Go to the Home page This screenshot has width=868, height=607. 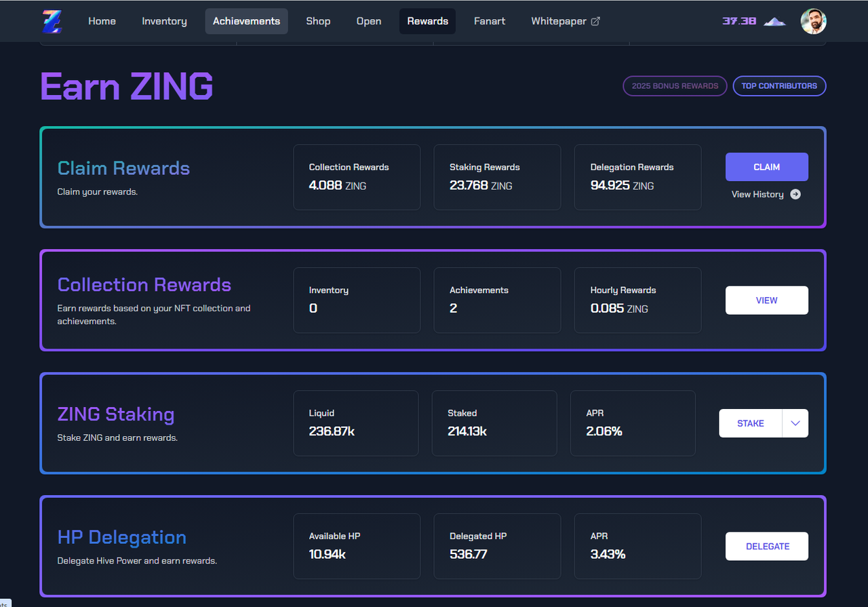point(102,21)
